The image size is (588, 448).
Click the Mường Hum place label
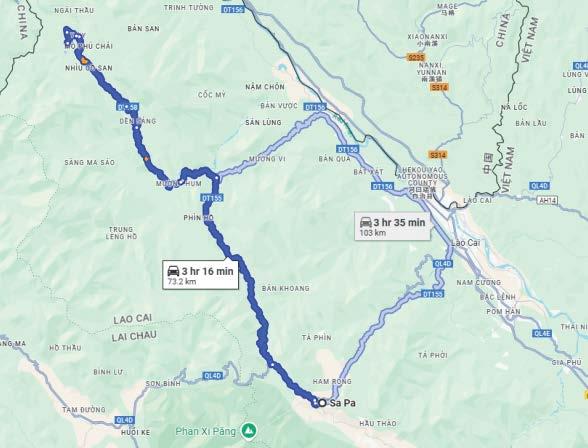[x=179, y=184]
